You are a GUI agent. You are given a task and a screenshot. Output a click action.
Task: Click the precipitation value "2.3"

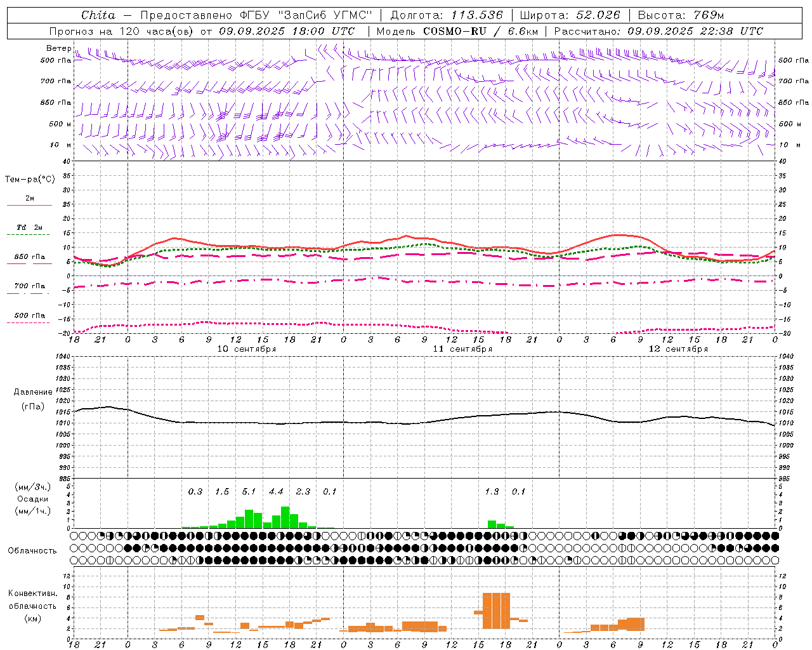pos(303,491)
